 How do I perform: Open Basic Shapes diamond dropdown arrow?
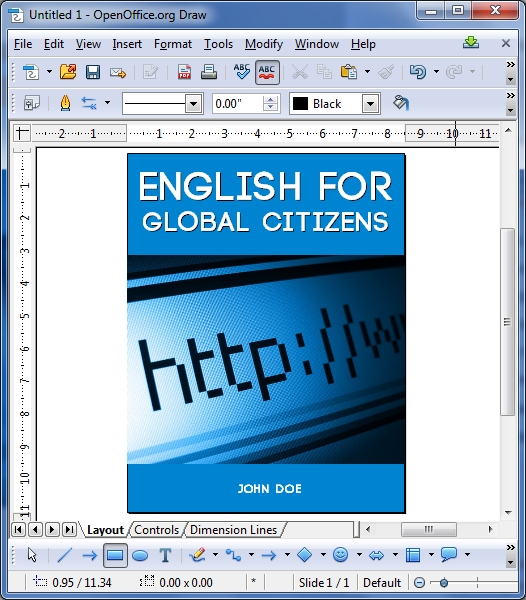(x=323, y=555)
